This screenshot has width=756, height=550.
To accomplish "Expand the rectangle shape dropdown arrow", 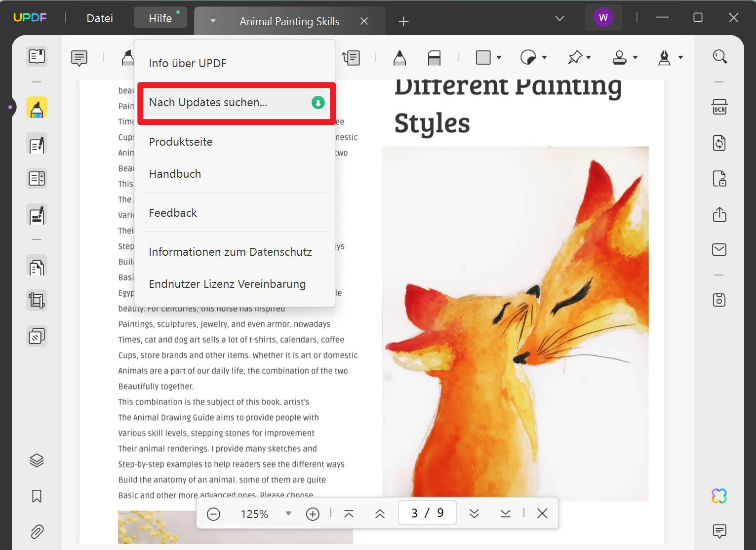I will coord(499,58).
